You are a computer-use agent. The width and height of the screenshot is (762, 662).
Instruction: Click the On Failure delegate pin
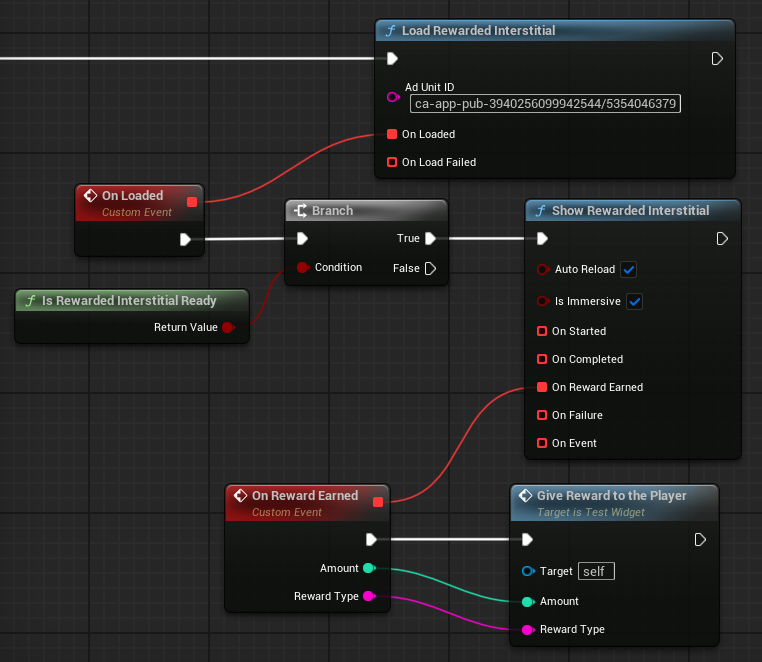tap(542, 415)
